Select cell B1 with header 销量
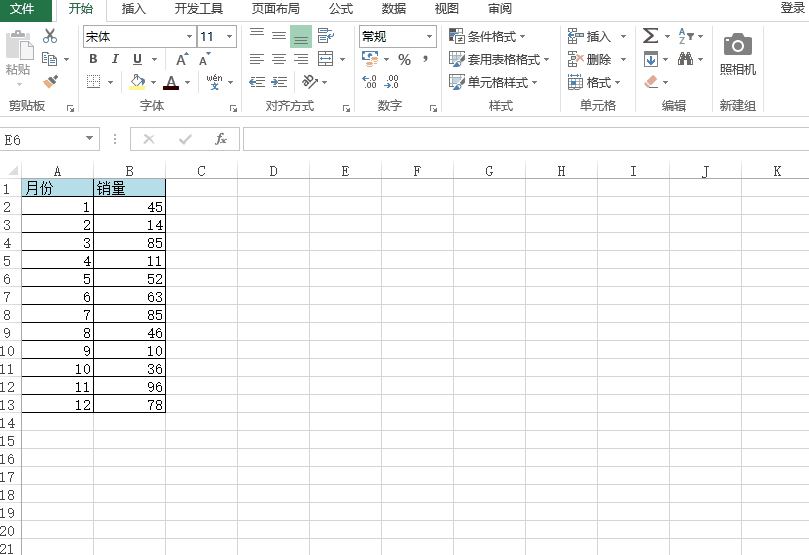 point(129,188)
